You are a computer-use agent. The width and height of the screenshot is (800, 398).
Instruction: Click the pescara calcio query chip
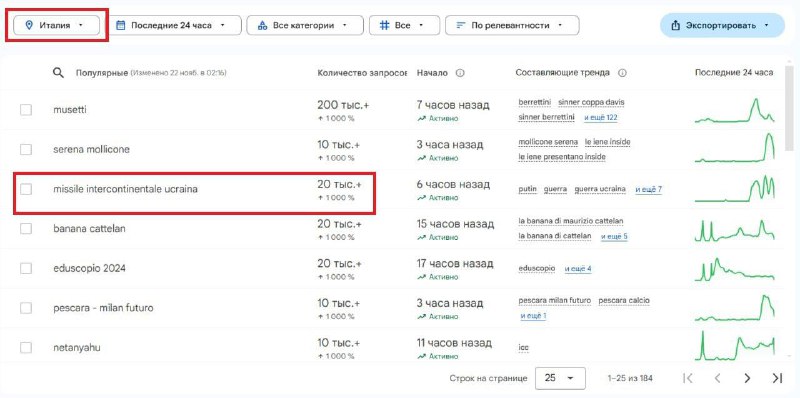coord(624,301)
